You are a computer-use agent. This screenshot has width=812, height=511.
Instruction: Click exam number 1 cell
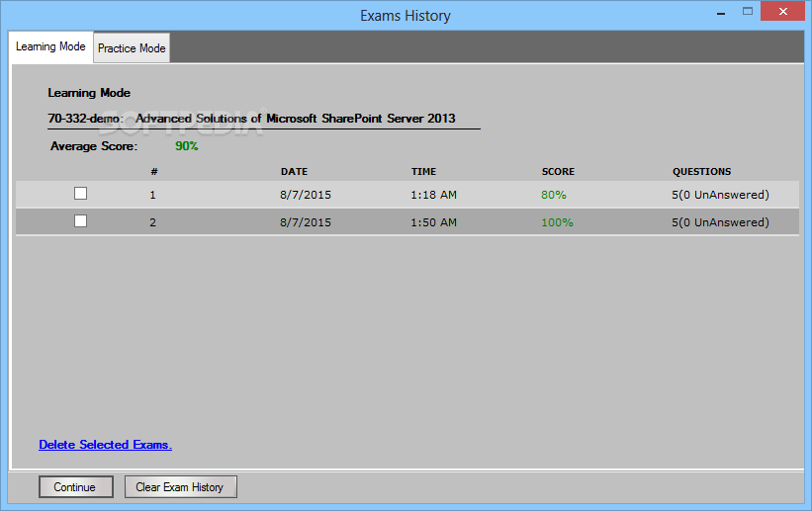point(152,195)
